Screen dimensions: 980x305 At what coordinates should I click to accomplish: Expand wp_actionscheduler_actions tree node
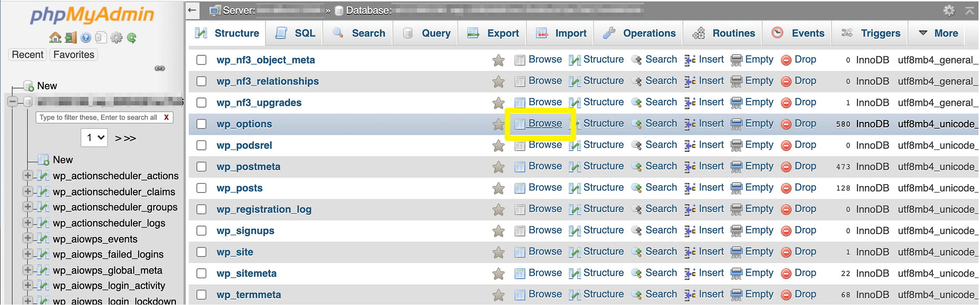click(x=28, y=175)
